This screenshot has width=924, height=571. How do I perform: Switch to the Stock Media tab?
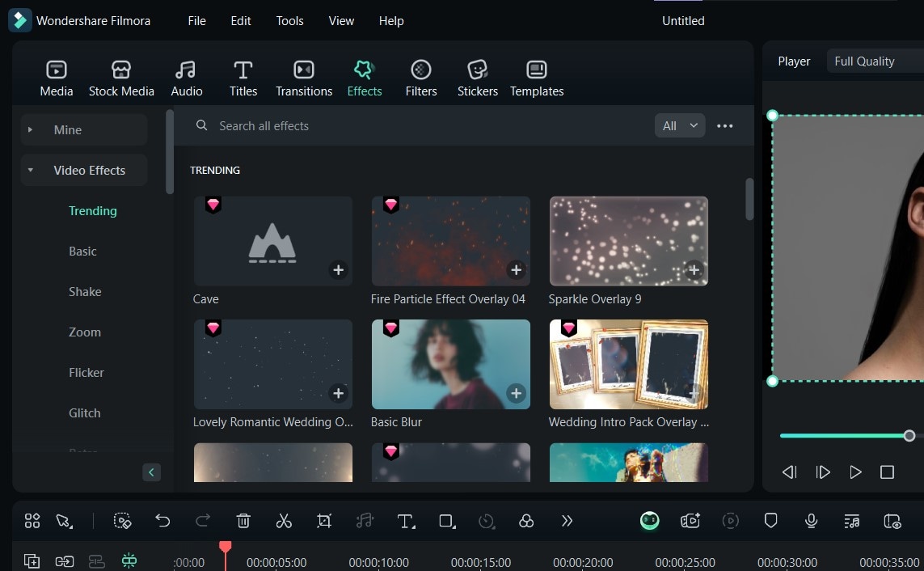(121, 78)
